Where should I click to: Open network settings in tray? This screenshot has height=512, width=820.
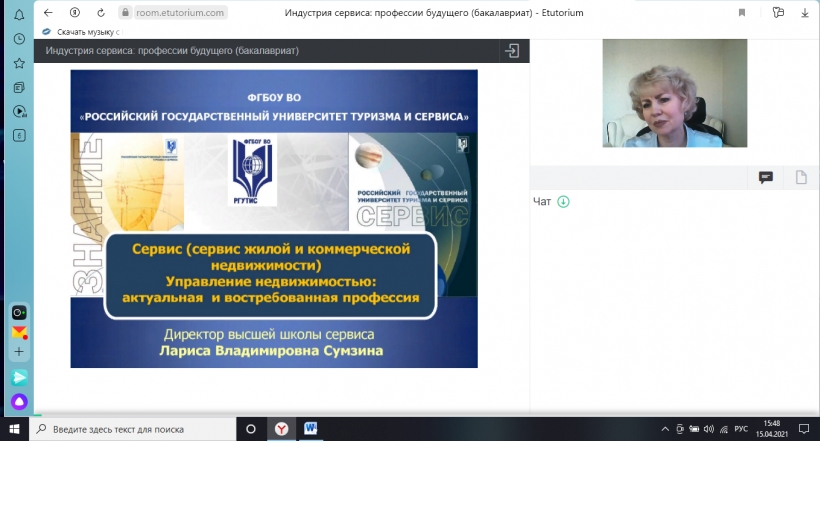724,429
